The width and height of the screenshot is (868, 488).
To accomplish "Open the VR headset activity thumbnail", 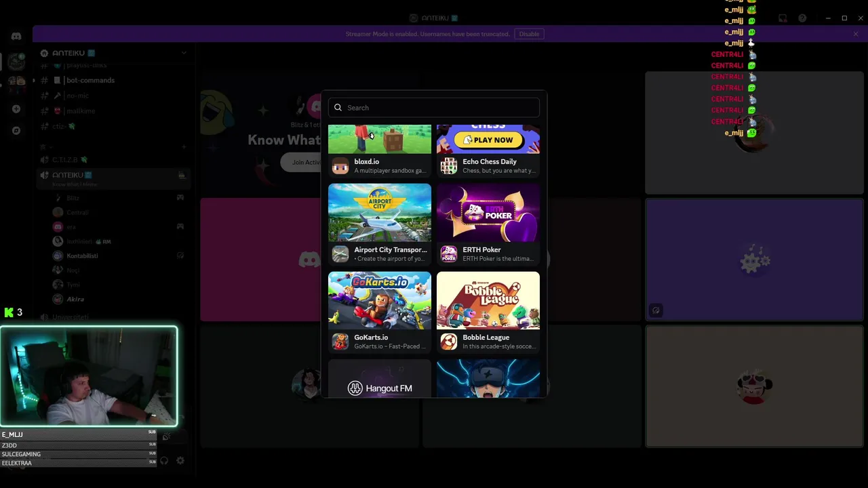I will coord(488,379).
